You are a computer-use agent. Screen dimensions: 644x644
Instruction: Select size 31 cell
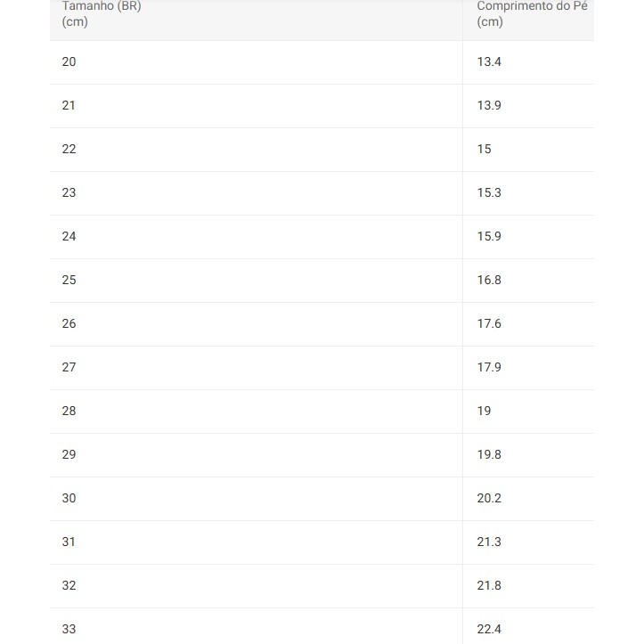(x=69, y=542)
